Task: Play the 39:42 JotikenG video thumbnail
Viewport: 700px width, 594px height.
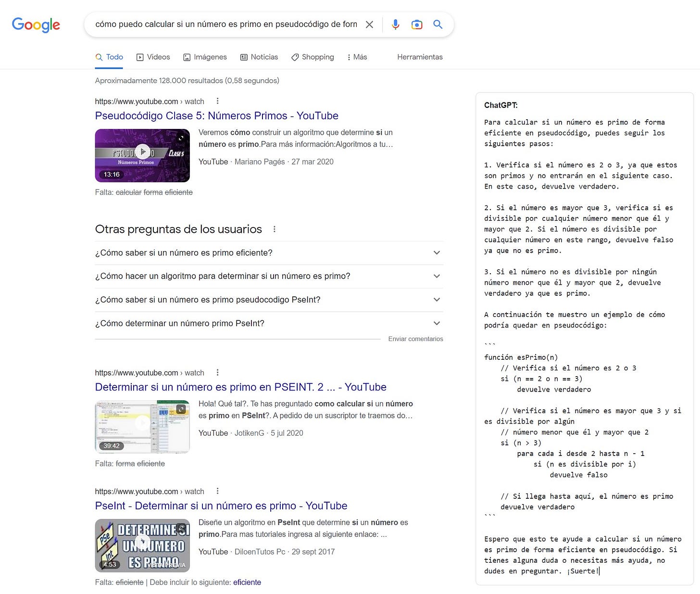Action: 142,427
